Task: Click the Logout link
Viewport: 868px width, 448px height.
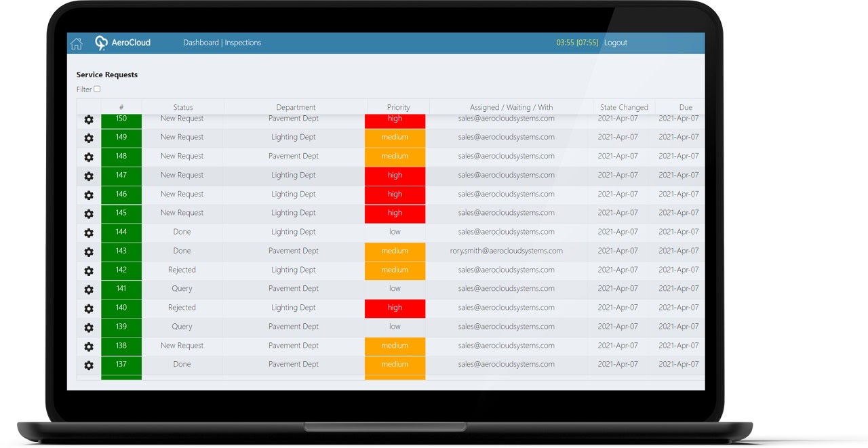Action: (x=615, y=43)
